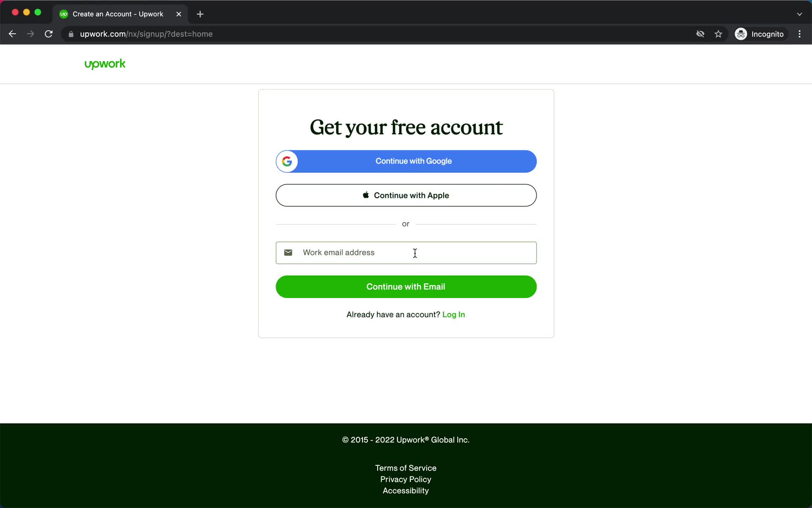
Task: Click the yellow minimize window button
Action: tap(27, 12)
